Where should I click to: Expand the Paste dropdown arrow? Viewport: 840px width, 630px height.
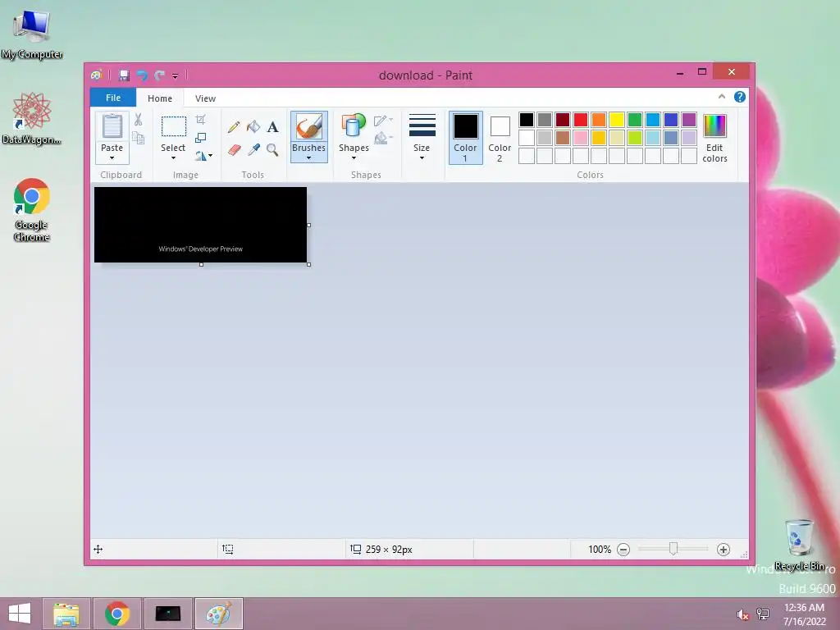point(112,158)
